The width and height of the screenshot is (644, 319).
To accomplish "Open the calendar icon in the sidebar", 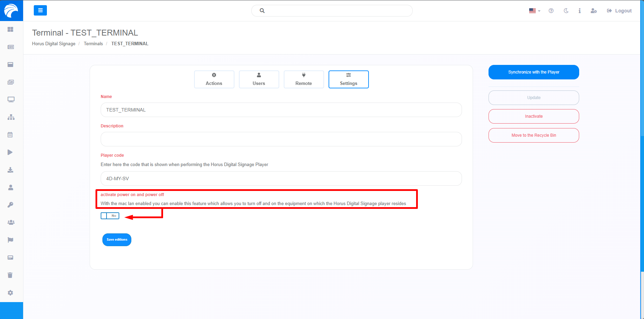I will 10,135.
